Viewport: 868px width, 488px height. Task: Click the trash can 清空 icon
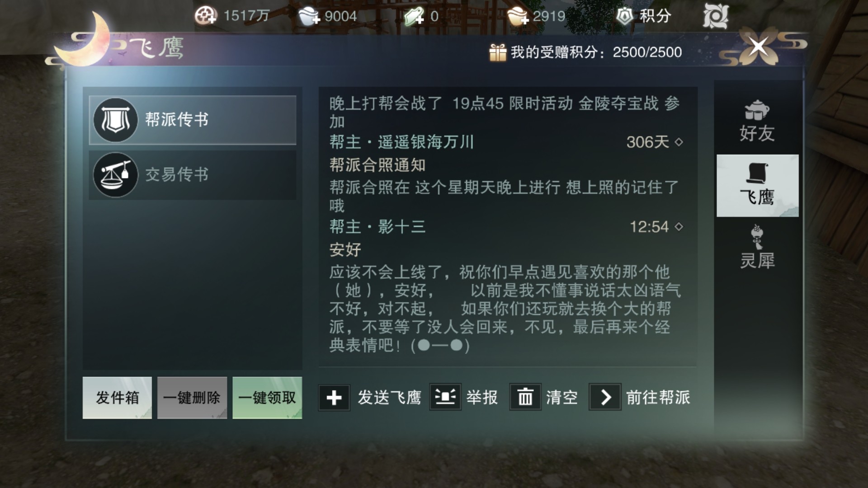coord(525,397)
